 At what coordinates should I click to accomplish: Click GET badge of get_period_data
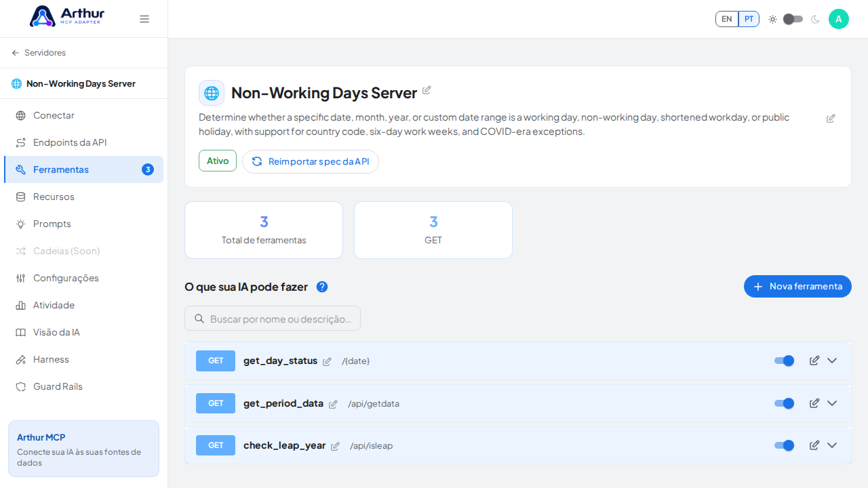tap(216, 403)
